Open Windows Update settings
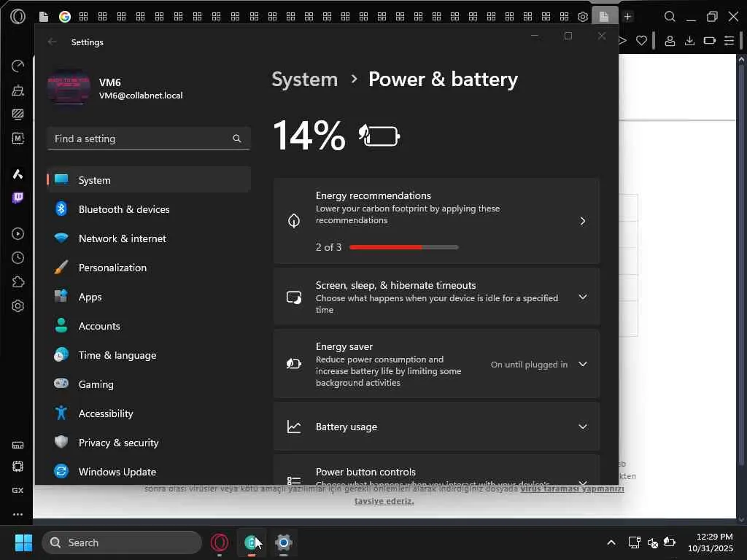 pos(149,472)
